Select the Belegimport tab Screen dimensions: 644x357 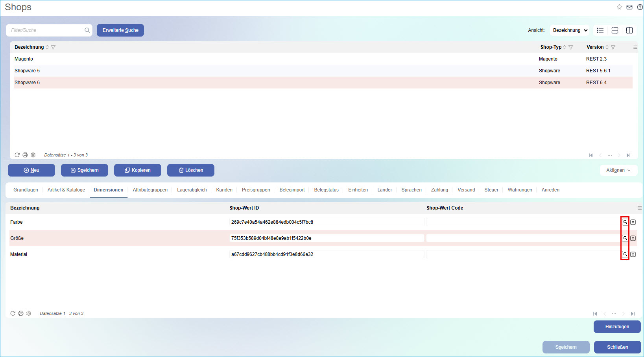[292, 190]
